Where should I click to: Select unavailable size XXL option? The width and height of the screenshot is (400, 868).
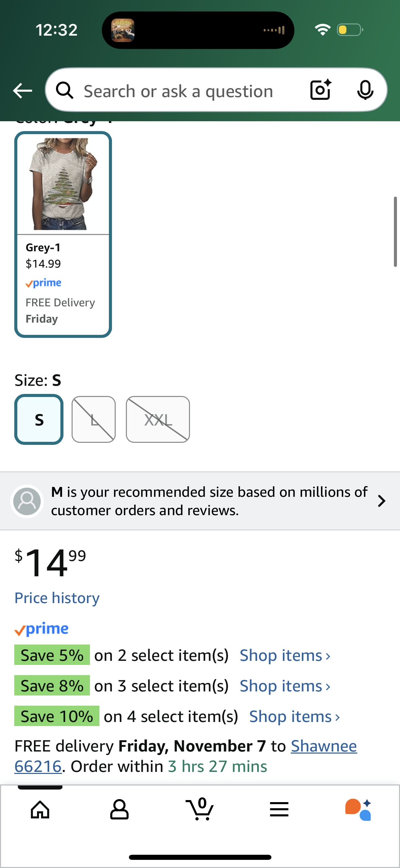click(x=158, y=419)
